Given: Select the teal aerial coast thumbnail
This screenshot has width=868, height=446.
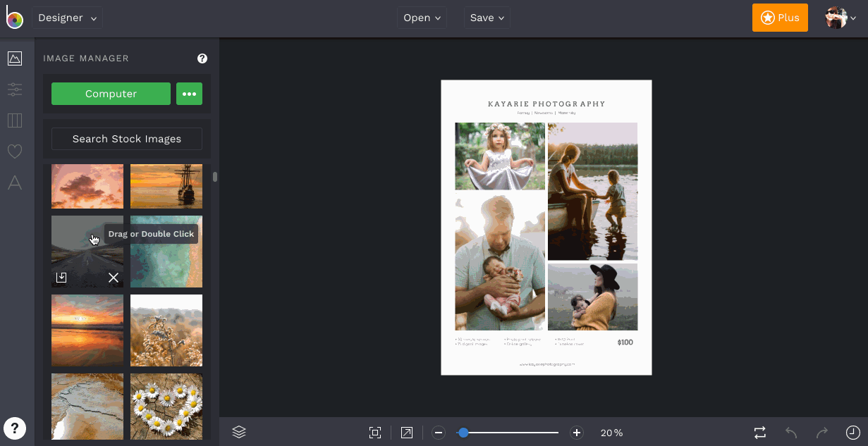Looking at the screenshot, I should 166,252.
